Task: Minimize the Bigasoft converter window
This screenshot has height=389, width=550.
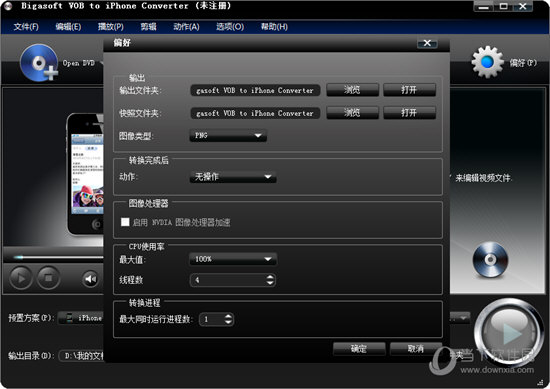Action: coord(484,6)
